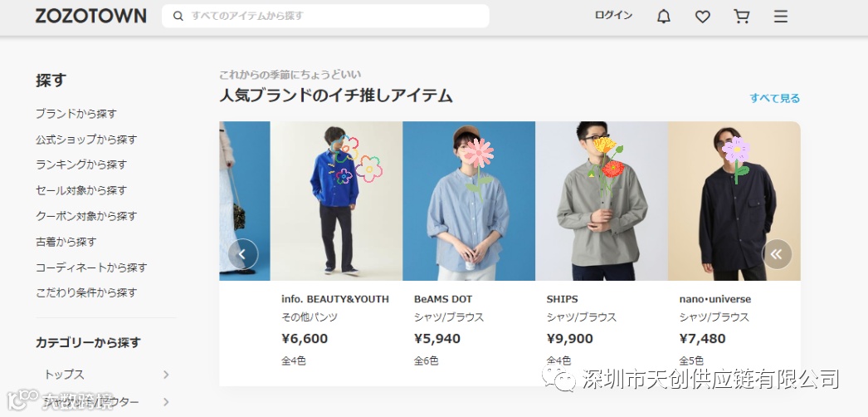The image size is (868, 417).
Task: Click the search magnifier icon
Action: pyautogui.click(x=178, y=16)
